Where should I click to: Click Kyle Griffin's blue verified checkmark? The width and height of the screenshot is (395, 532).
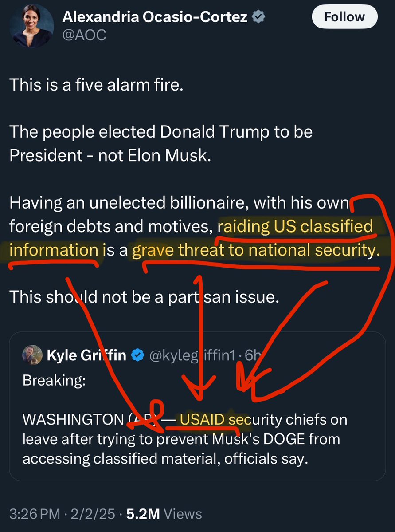(x=138, y=355)
